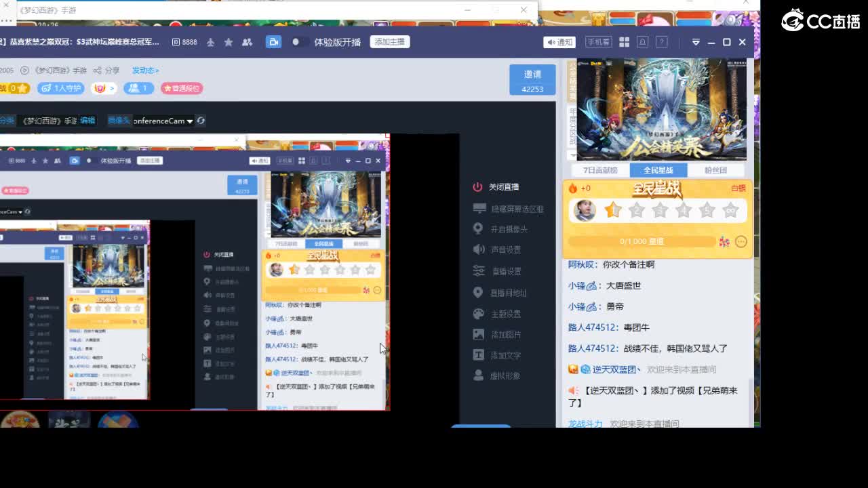
Task: Open the dropdown triangle menu near minimize
Action: click(696, 42)
